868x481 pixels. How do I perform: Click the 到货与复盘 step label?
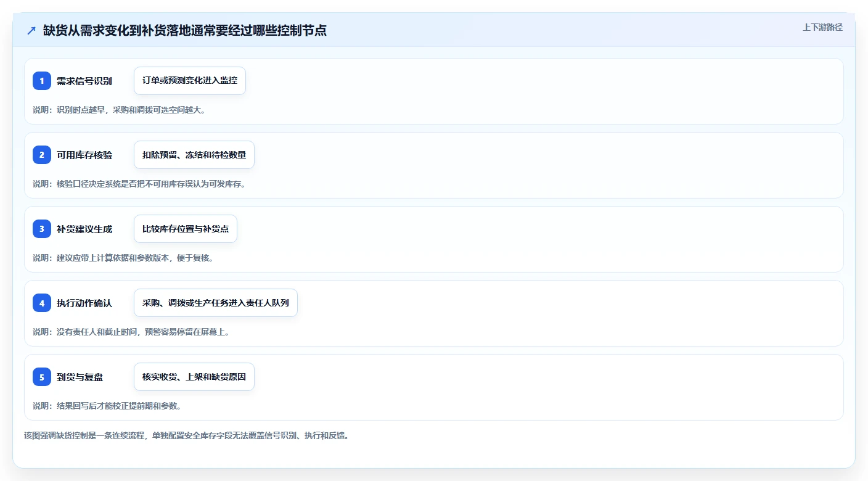pos(80,377)
